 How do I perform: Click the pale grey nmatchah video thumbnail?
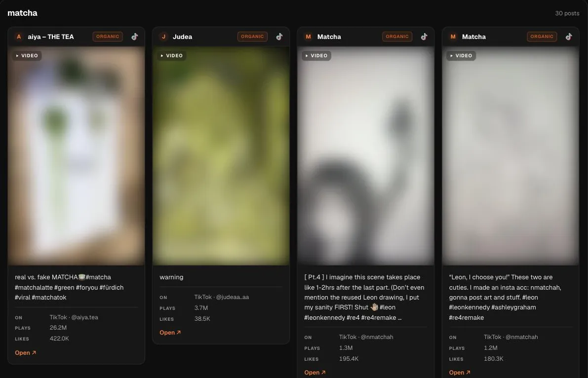click(x=510, y=156)
